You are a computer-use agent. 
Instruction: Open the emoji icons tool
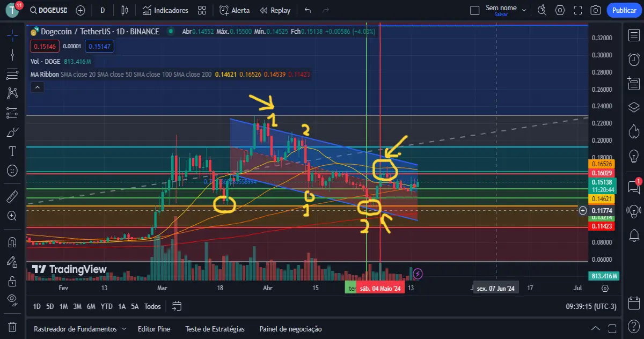coord(12,171)
